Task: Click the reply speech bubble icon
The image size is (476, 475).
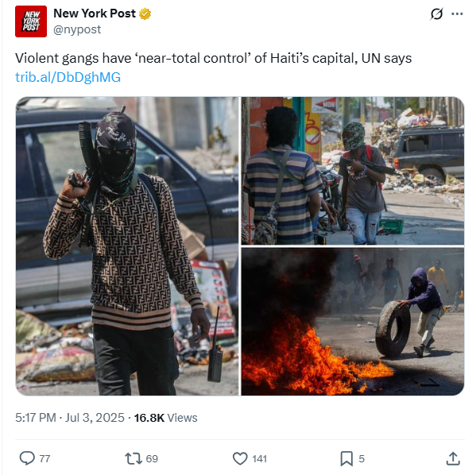Action: point(27,458)
